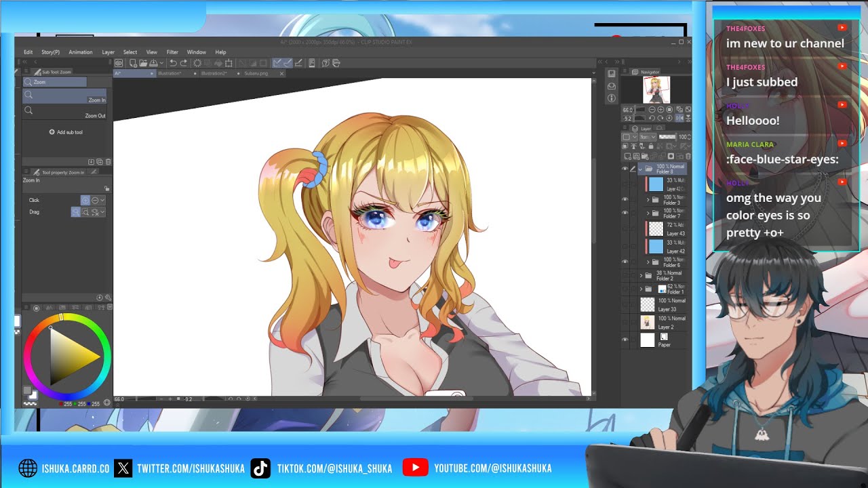Select the Zoom In sub tool
Screen dimensions: 868x488
click(x=66, y=96)
